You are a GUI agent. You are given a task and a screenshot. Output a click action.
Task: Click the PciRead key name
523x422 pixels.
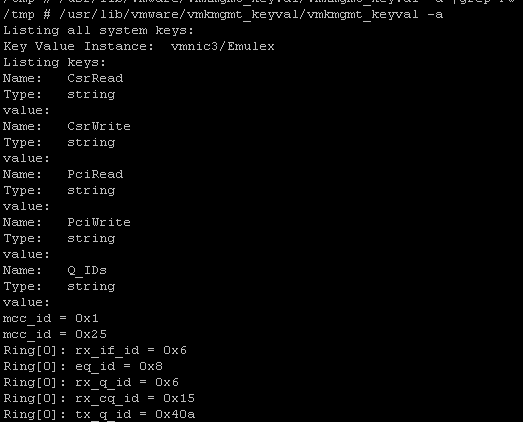pos(95,174)
